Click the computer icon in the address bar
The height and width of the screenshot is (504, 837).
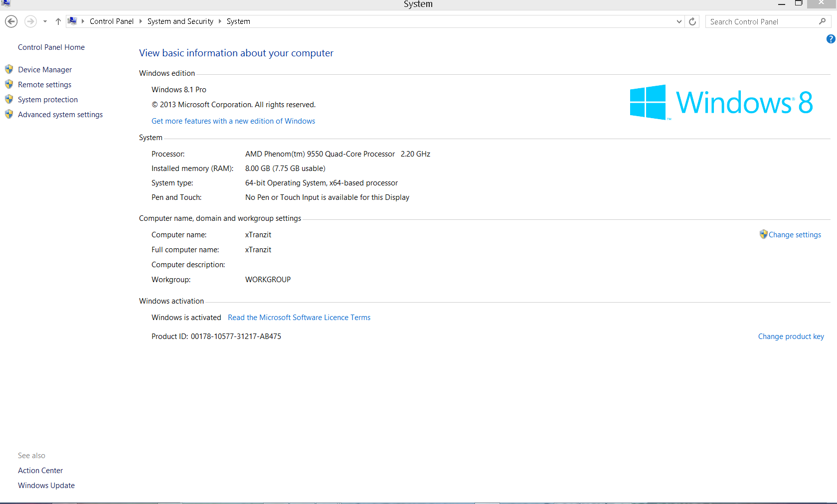click(x=72, y=21)
